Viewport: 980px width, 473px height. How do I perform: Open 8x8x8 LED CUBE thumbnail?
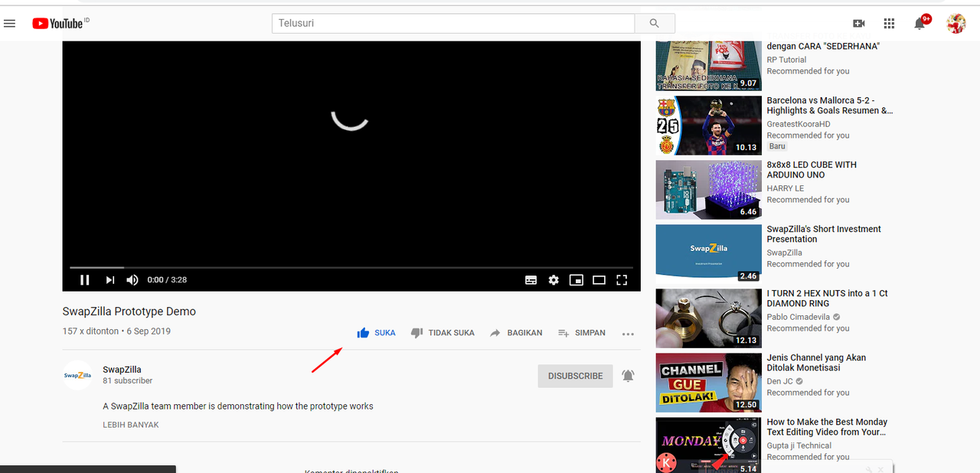coord(709,189)
